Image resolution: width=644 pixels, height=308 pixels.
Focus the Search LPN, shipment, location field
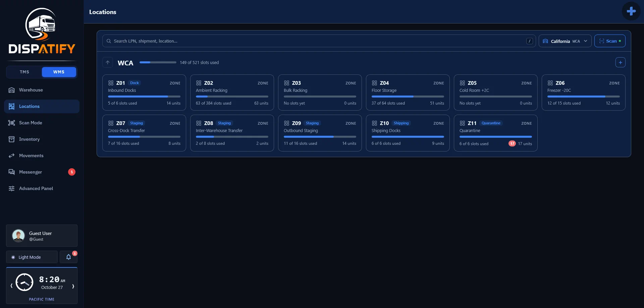click(319, 41)
